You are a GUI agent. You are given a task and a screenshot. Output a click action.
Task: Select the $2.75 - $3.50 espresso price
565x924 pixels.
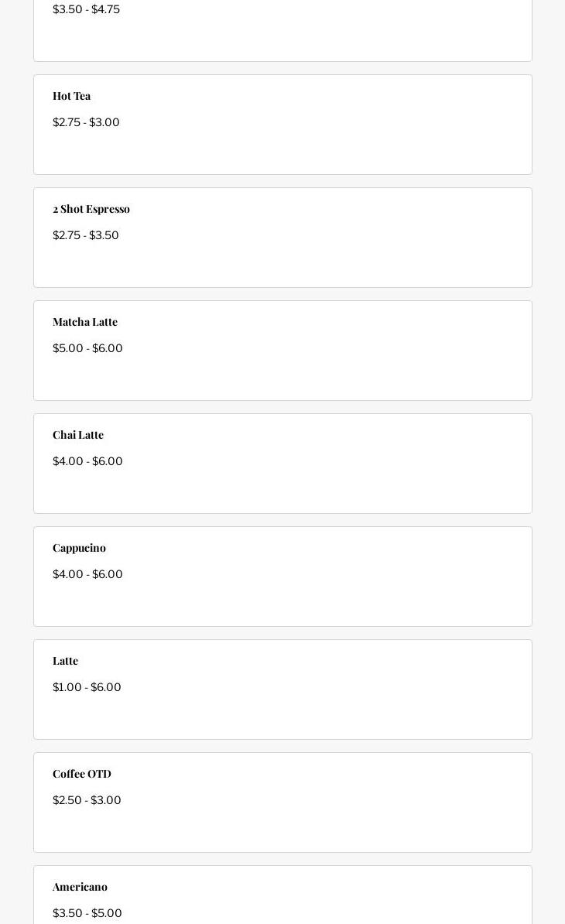pos(86,235)
